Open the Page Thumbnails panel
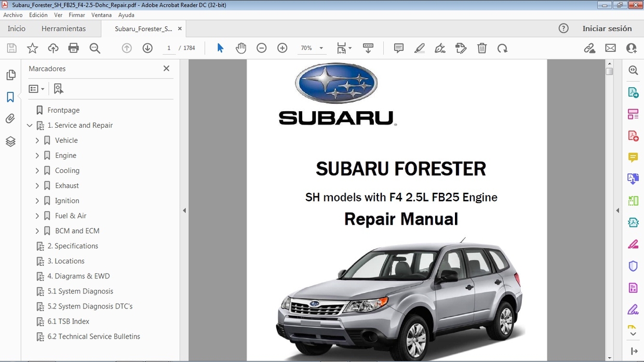This screenshot has height=362, width=644. (x=10, y=74)
